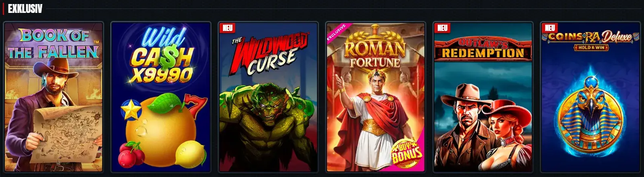Launch Coins of Ra Deluxe game
The height and width of the screenshot is (177, 644).
pos(591,97)
